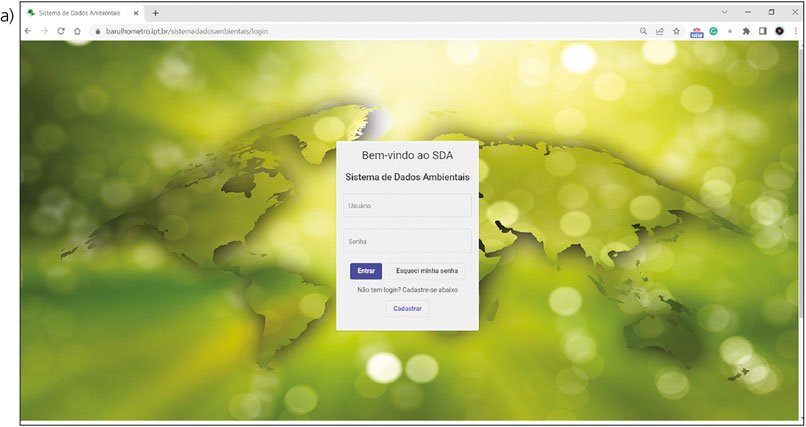Open the zoom magnifier icon in address bar
Screen dimensions: 806x427
click(643, 31)
